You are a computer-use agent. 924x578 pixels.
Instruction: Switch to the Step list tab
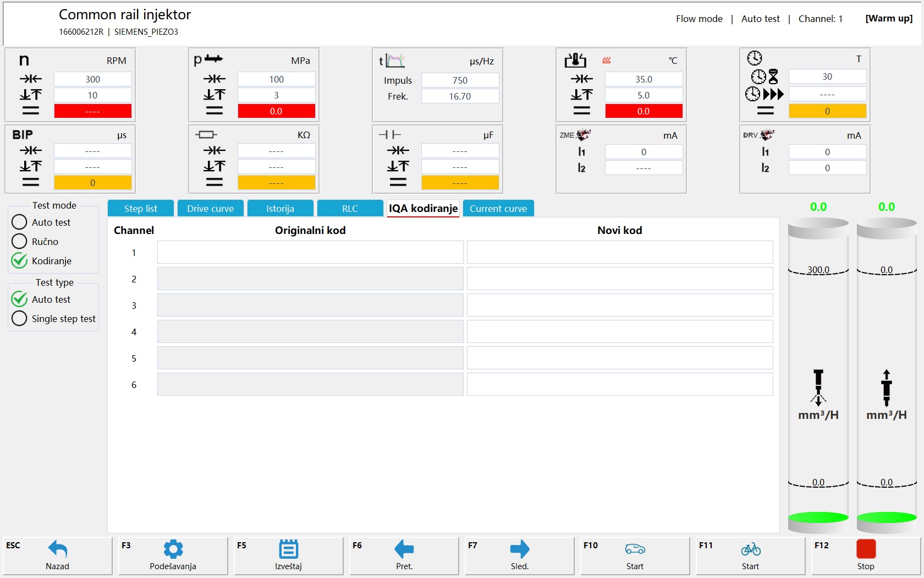point(141,209)
